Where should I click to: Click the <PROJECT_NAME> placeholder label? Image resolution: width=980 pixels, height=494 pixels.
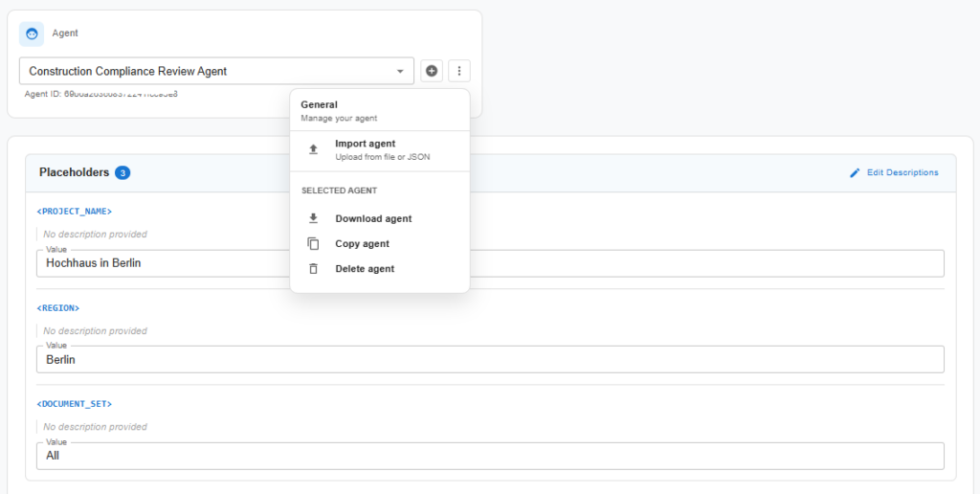[76, 212]
